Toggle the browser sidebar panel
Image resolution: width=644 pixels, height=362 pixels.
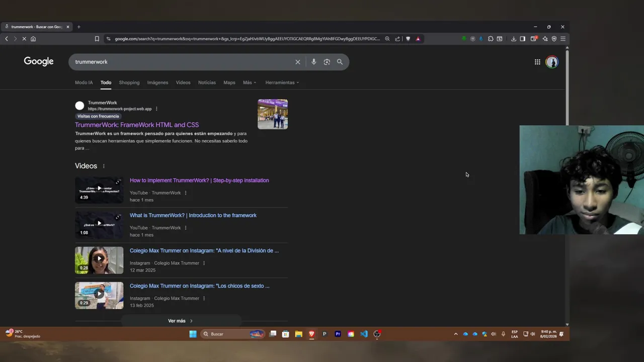pos(523,39)
